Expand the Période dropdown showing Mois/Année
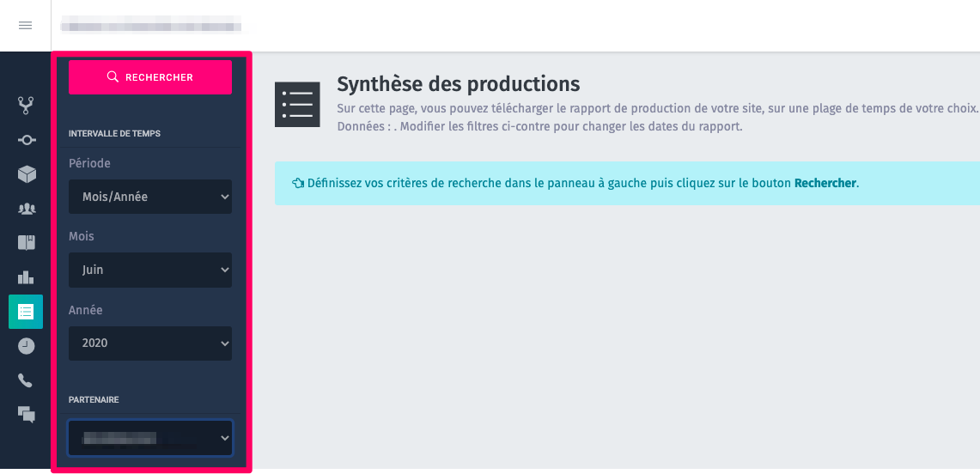Screen dimensions: 980x474 point(150,197)
